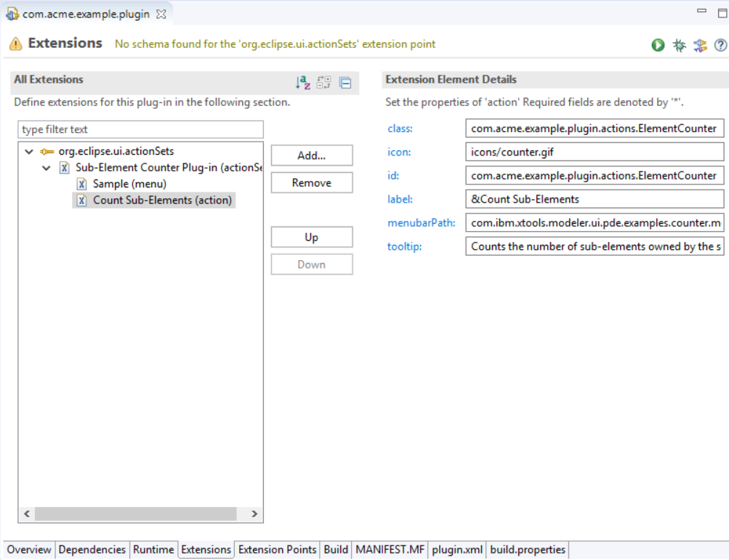Screen dimensions: 729x560
Task: Open the class: hyperlink label
Action: 400,129
